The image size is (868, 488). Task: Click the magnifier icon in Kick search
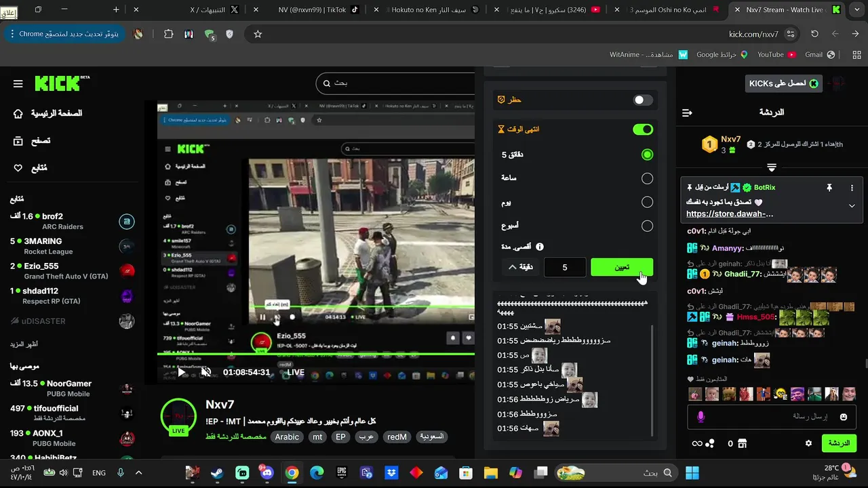[325, 83]
